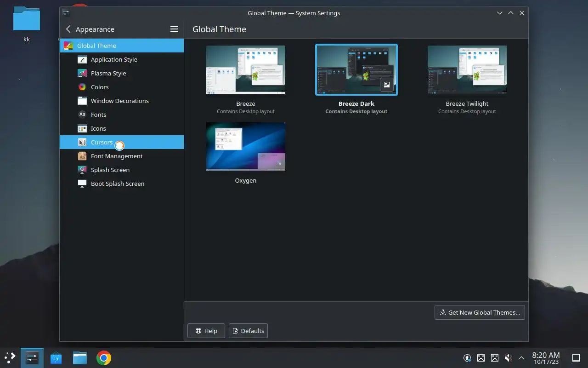Image resolution: width=588 pixels, height=368 pixels.
Task: Open the kk folder on desktop
Action: [x=27, y=24]
